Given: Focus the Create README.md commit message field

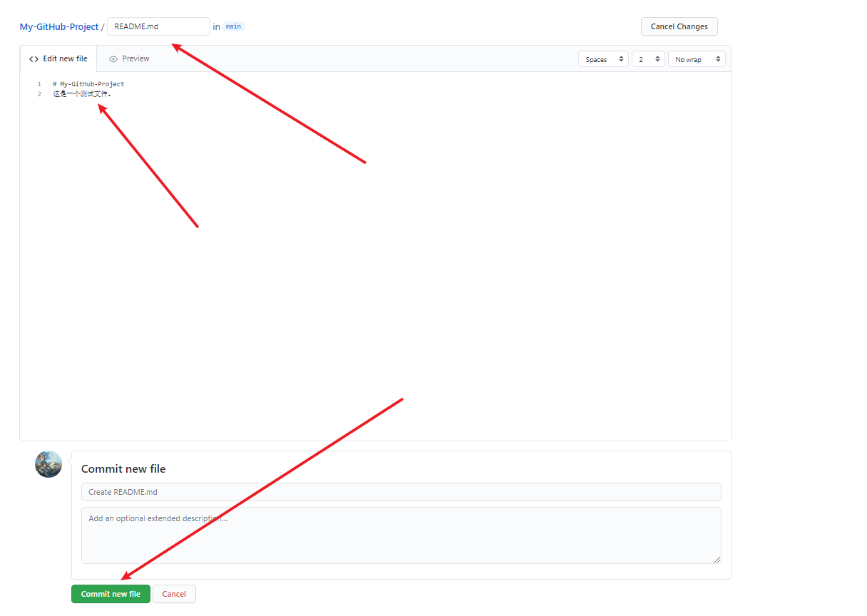Looking at the screenshot, I should click(x=401, y=492).
